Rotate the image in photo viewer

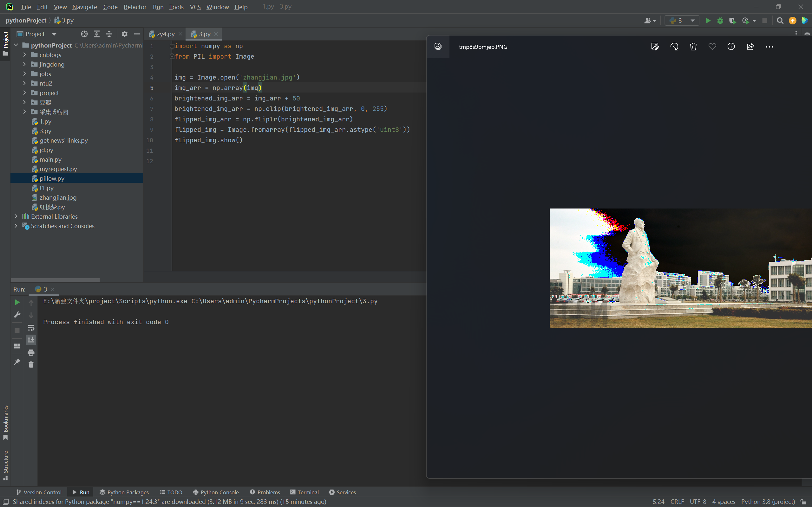[x=674, y=47]
